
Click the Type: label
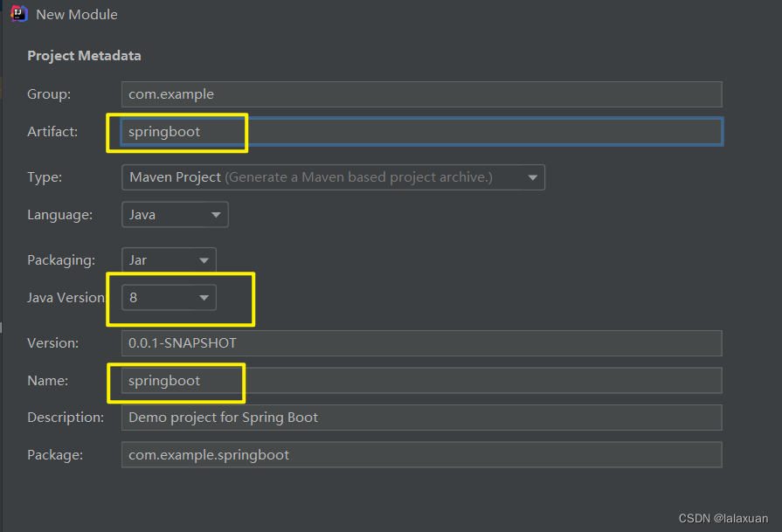[x=45, y=177]
